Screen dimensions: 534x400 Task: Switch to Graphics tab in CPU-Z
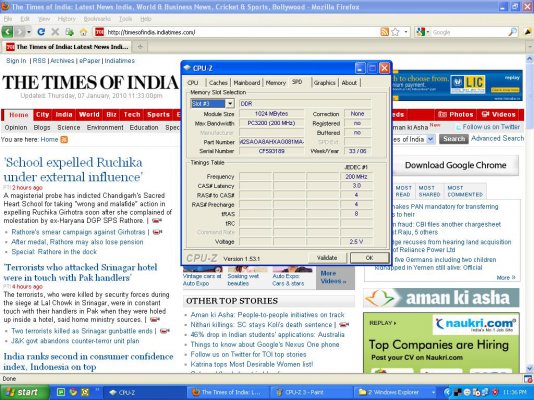[x=325, y=83]
